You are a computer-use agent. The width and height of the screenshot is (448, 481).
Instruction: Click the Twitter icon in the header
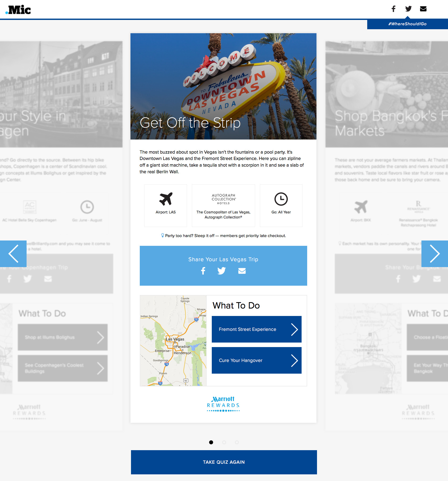(x=408, y=9)
